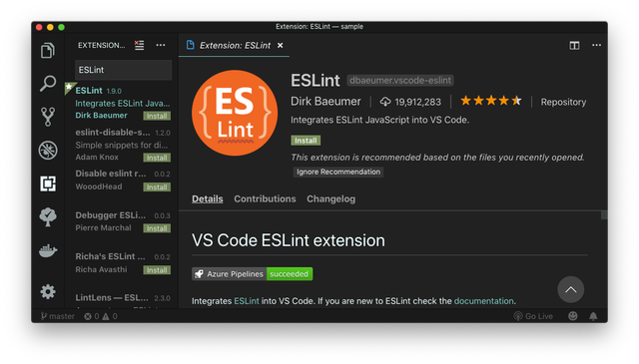Open the tree icon view in activity bar

[x=48, y=217]
